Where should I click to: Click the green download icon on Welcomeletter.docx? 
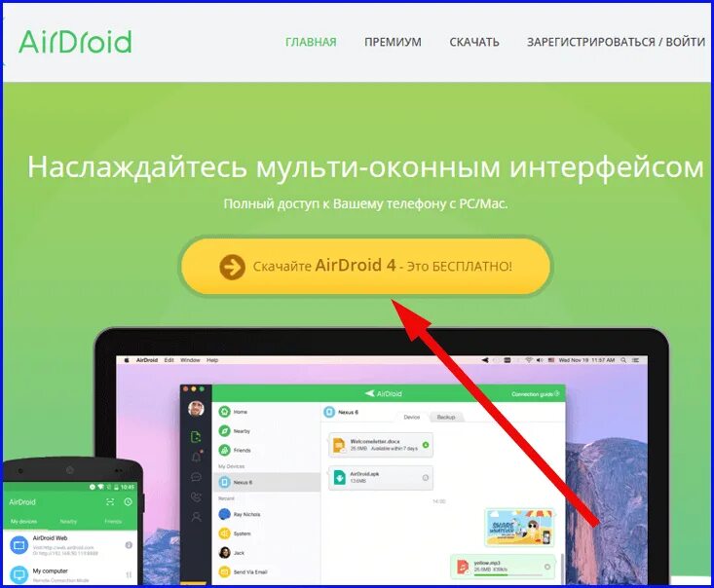(426, 445)
